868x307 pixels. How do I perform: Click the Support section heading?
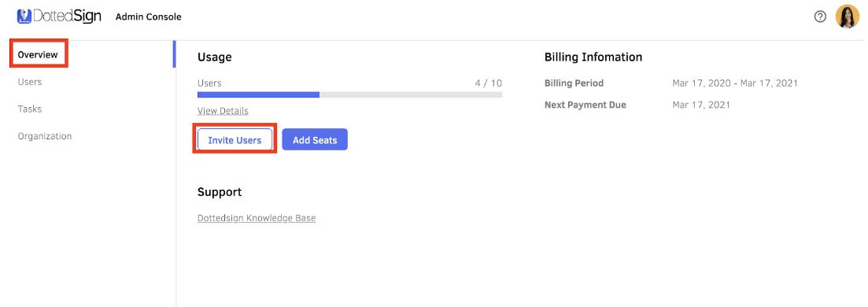click(220, 192)
